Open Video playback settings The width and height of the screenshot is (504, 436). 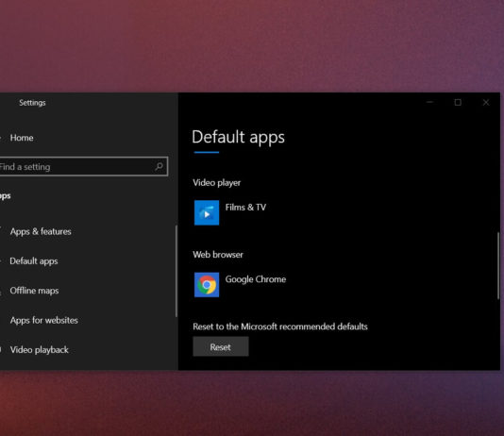click(39, 350)
